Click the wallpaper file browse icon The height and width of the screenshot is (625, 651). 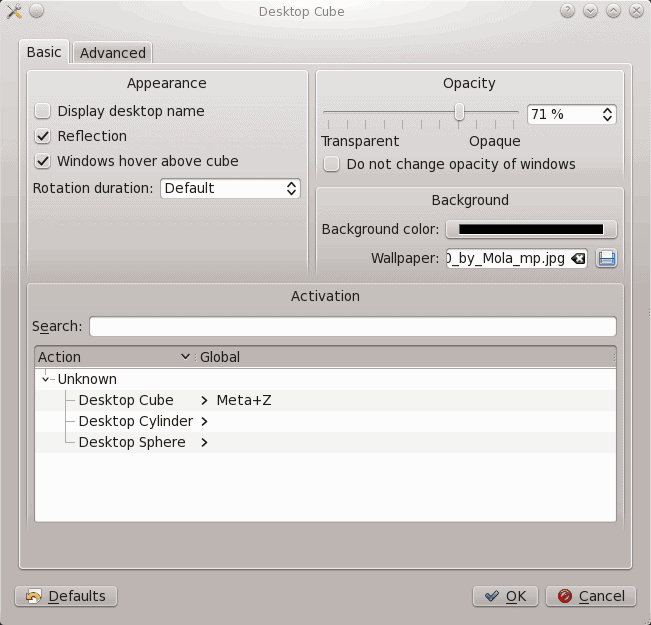click(x=606, y=259)
